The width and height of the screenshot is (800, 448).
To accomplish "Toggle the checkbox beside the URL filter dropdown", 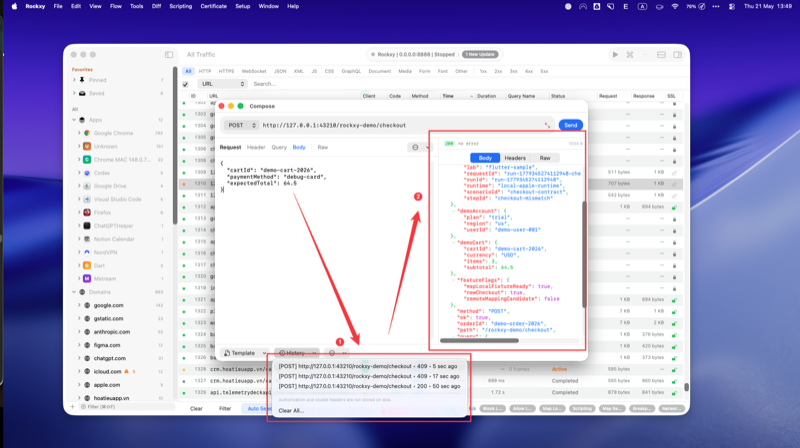I will point(185,84).
